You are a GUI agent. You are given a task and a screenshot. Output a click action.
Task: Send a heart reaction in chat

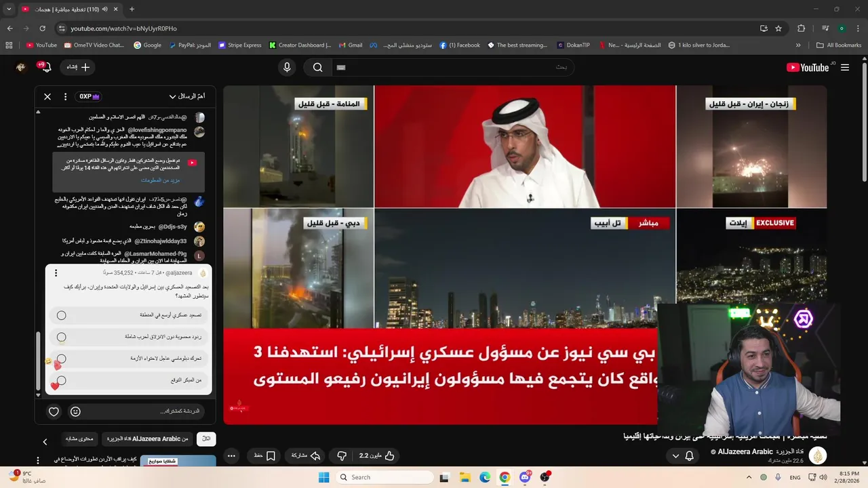(x=54, y=411)
